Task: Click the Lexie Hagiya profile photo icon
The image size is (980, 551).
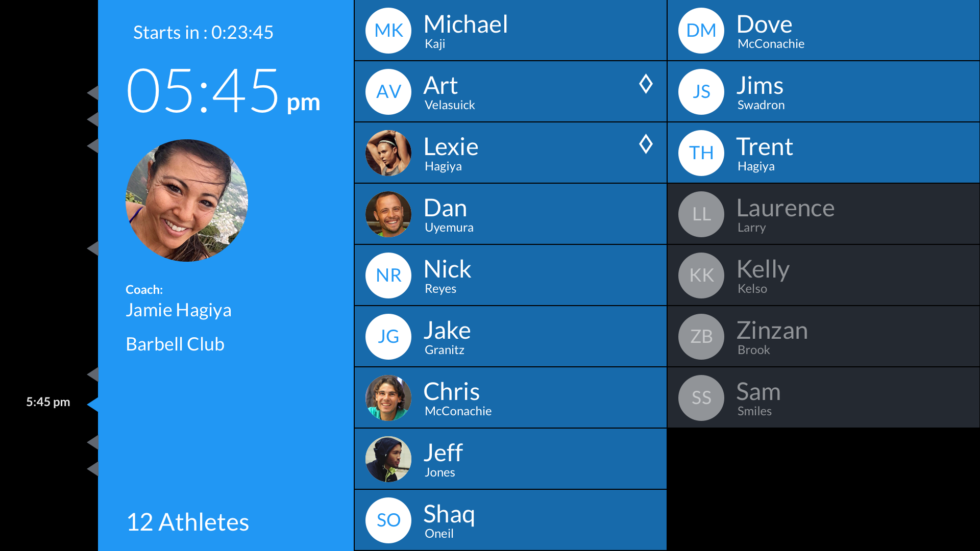Action: click(389, 154)
